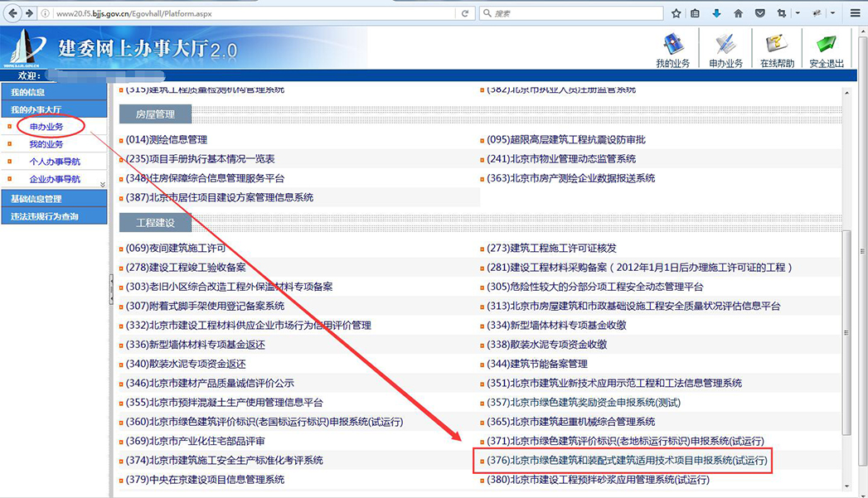Select 个人办事导航 in the sidebar

(55, 162)
